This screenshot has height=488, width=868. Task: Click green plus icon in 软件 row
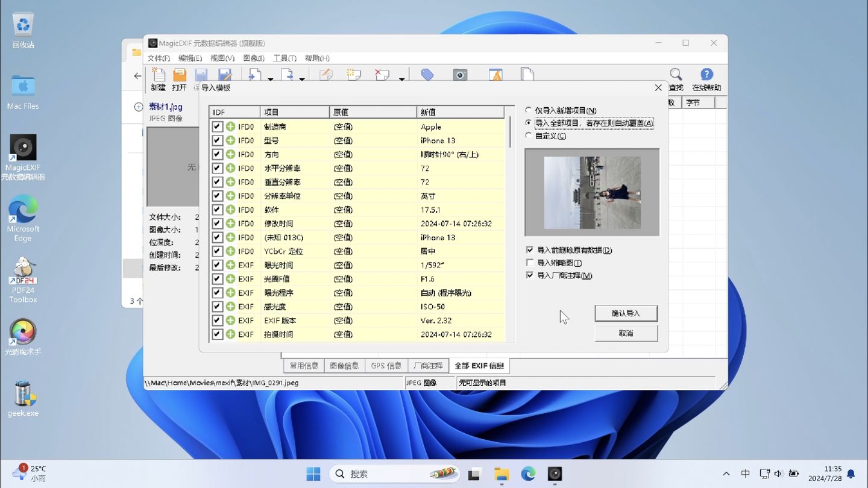coord(230,210)
